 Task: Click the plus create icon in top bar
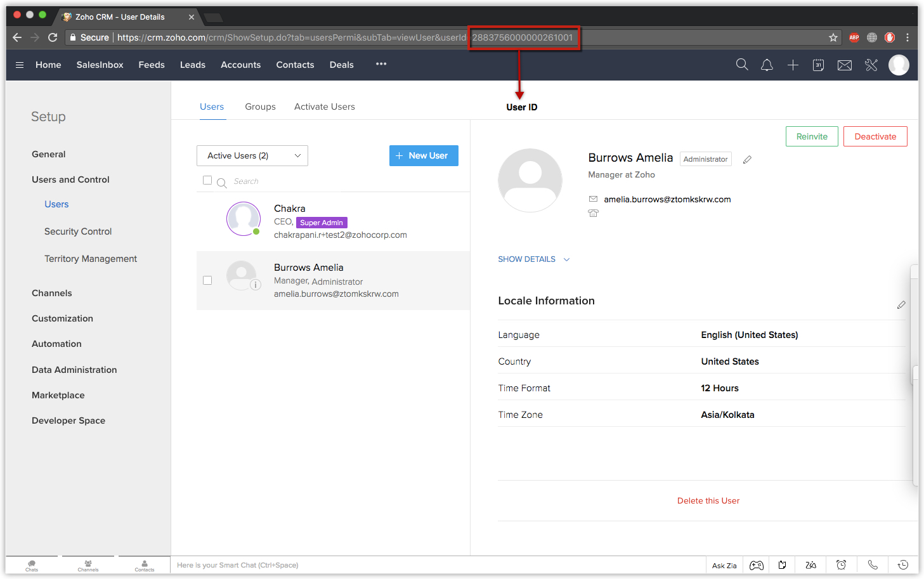(793, 65)
